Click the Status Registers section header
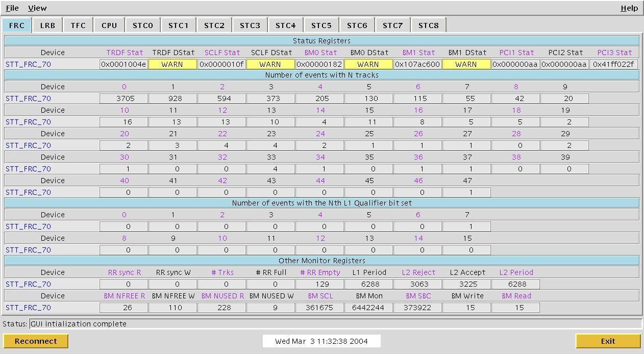 click(x=321, y=41)
